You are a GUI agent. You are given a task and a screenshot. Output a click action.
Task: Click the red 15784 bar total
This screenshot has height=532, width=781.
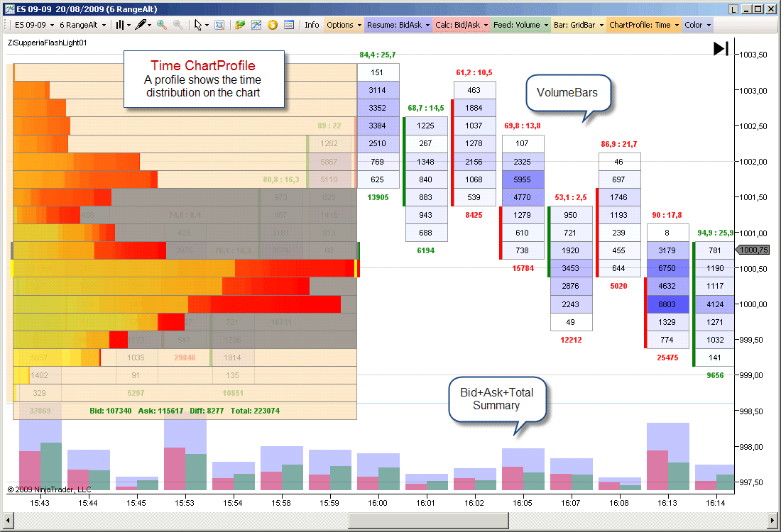[523, 268]
